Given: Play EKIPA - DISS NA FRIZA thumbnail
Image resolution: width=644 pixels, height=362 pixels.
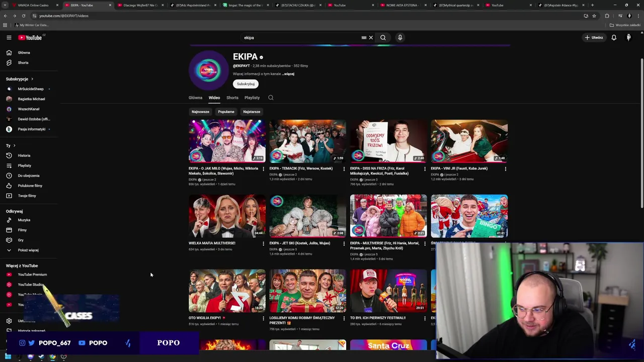Looking at the screenshot, I should pos(388,141).
